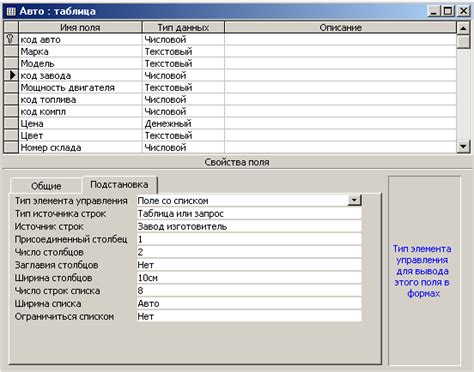Click the 'код авто' field name cell
This screenshot has width=474, height=372.
tap(80, 39)
